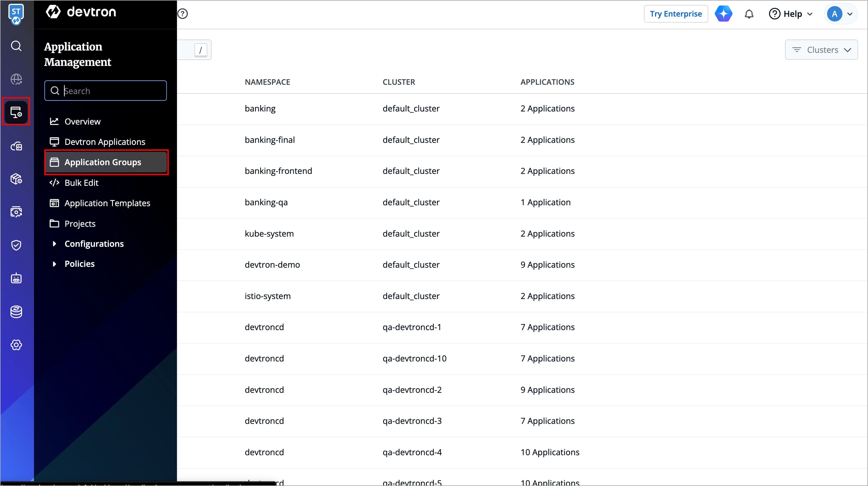This screenshot has width=868, height=486.
Task: Click the notification bell icon
Action: point(749,14)
